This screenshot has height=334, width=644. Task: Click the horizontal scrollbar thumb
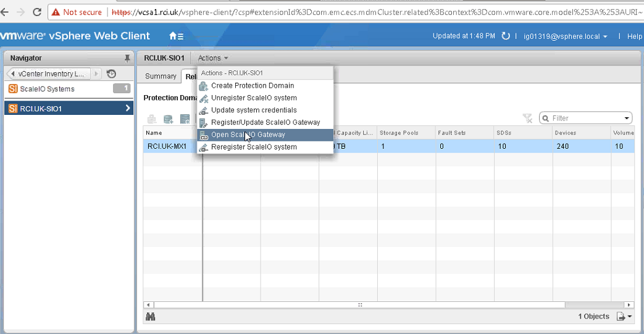[360, 305]
